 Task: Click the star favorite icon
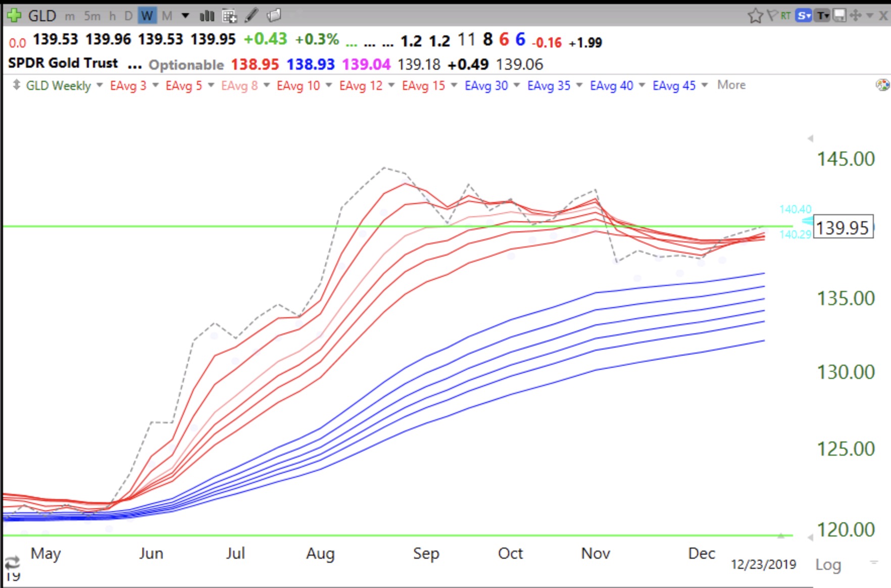click(x=755, y=16)
